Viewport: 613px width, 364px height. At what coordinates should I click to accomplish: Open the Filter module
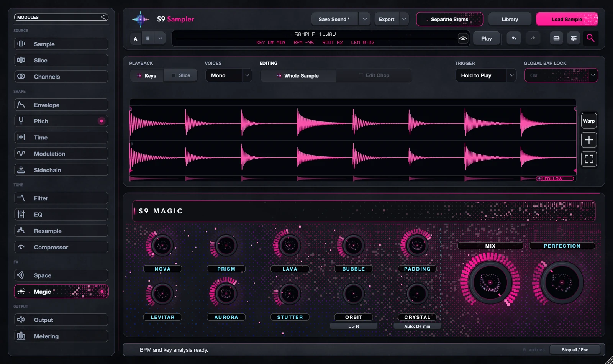61,198
